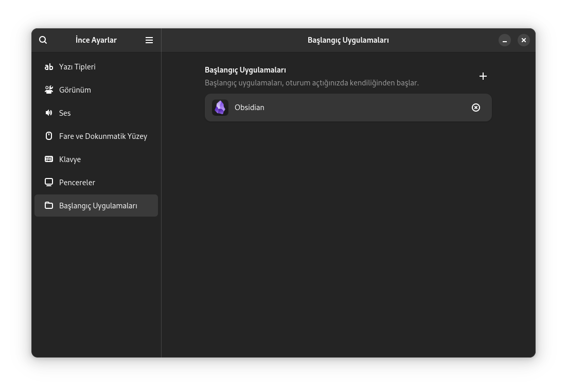Select the Obsidian startup entry row

tap(348, 107)
